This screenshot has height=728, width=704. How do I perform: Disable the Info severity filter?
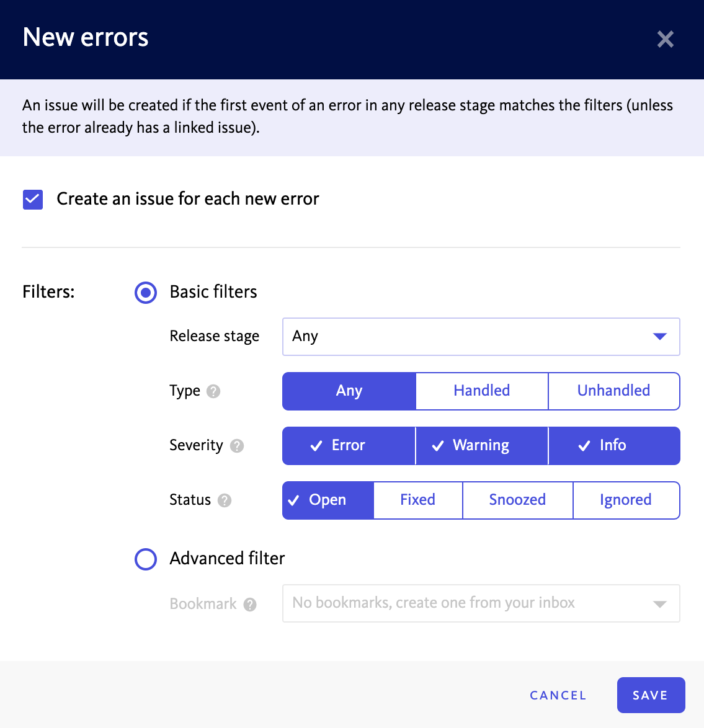click(614, 446)
